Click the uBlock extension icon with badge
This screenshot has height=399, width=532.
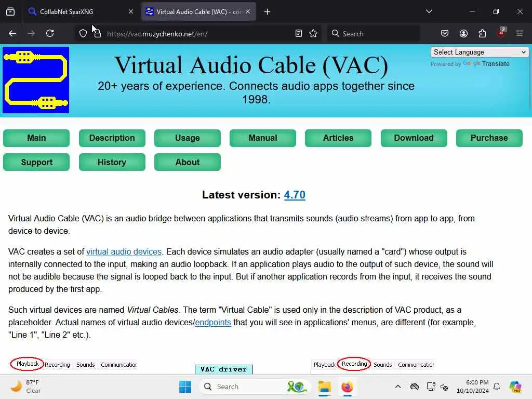coord(501,33)
